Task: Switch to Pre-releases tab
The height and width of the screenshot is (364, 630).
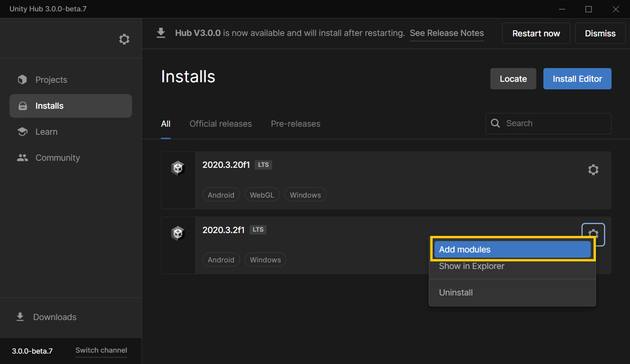Action: (x=296, y=124)
